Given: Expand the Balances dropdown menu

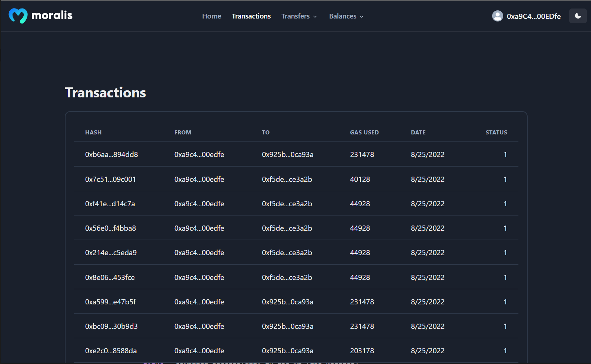Looking at the screenshot, I should tap(346, 16).
